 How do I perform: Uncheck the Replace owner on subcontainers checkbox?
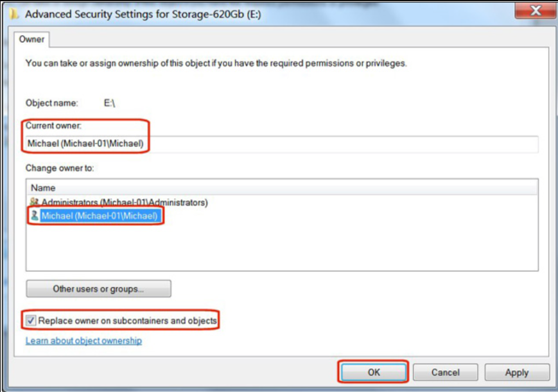pyautogui.click(x=31, y=320)
